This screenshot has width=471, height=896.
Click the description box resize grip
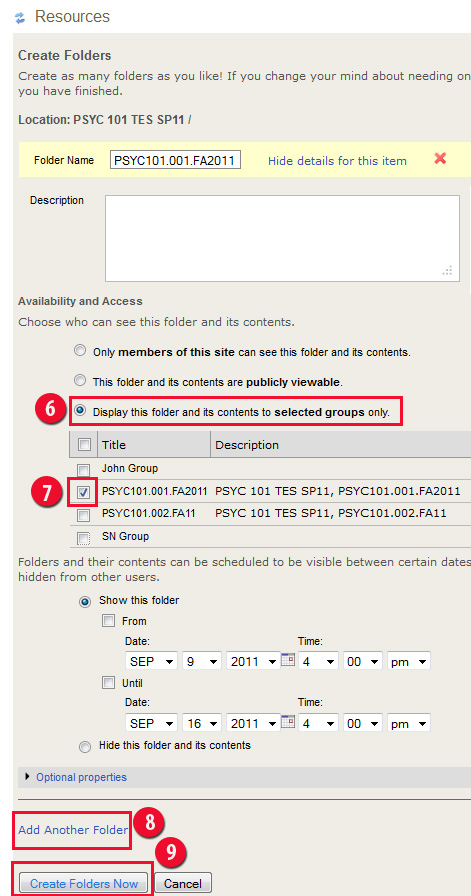pyautogui.click(x=448, y=270)
